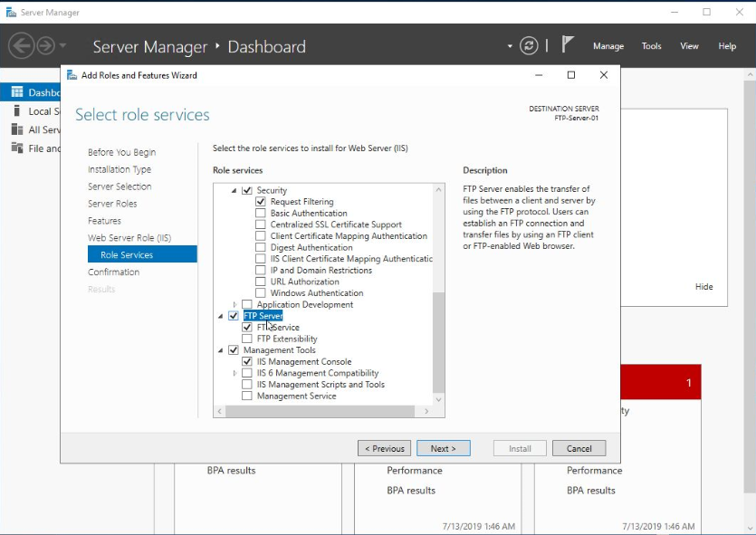This screenshot has height=535, width=756.
Task: Uncheck Management Tools checkbox
Action: 234,350
